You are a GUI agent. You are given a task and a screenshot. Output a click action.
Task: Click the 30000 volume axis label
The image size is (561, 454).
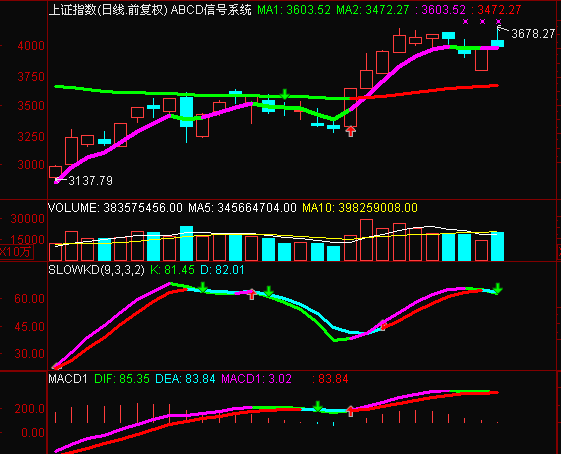point(28,219)
